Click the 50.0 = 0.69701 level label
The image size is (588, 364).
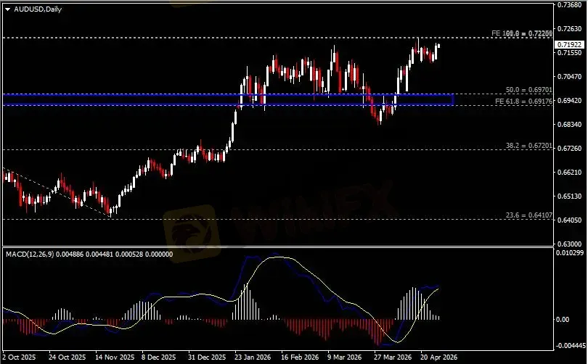528,90
